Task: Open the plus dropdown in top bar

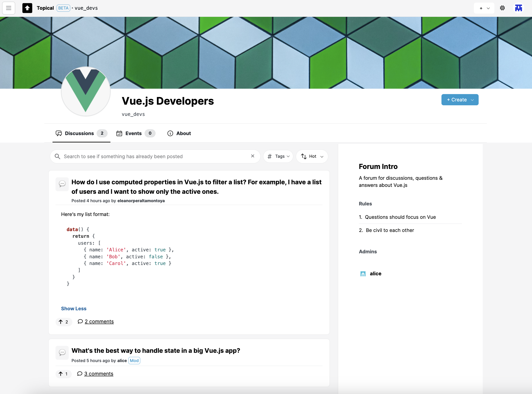Action: 484,8
